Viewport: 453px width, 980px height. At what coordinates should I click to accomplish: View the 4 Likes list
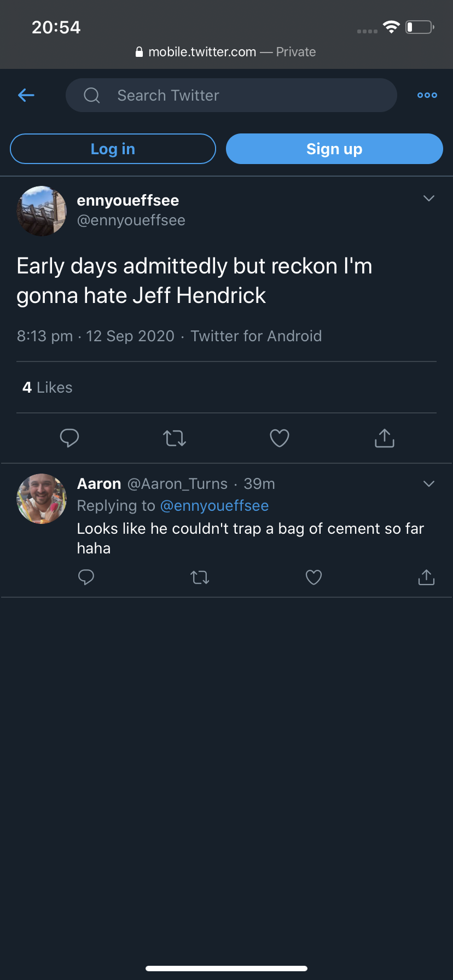point(48,388)
